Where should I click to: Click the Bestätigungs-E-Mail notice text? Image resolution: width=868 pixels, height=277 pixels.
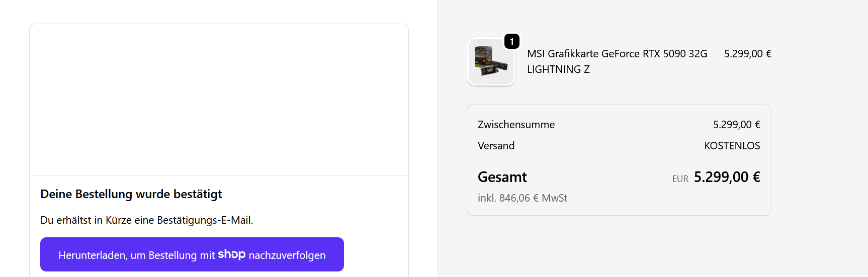pos(146,220)
